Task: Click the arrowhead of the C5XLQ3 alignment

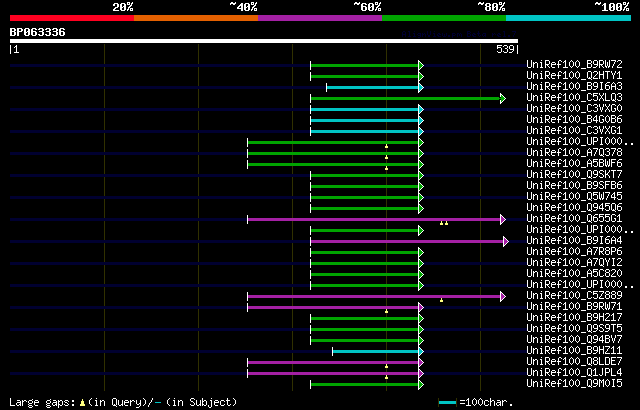Action: coord(503,98)
